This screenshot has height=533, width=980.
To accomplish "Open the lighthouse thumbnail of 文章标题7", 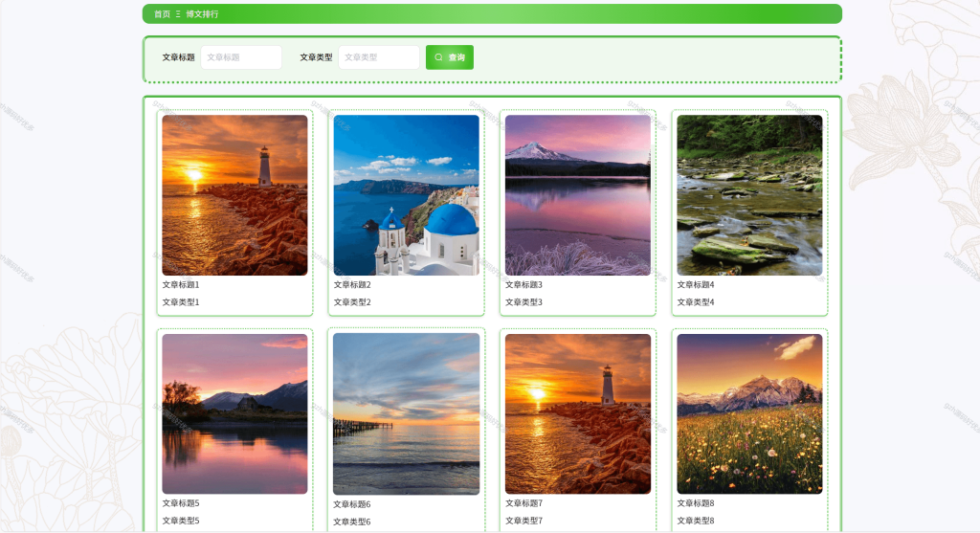I will pos(578,413).
